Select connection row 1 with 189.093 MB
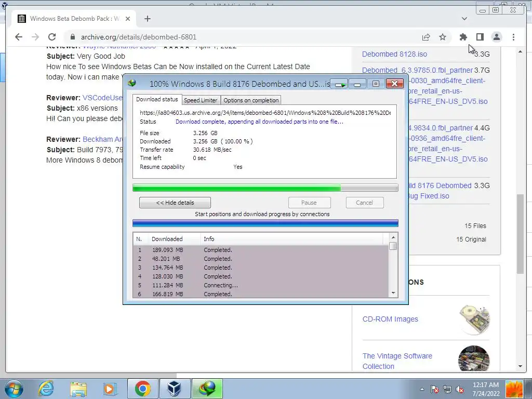 261,250
